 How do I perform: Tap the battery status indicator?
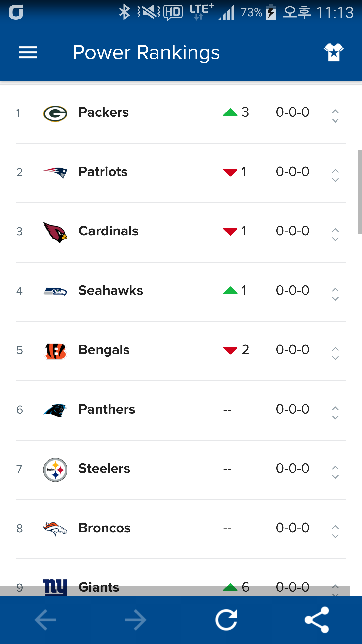271,12
